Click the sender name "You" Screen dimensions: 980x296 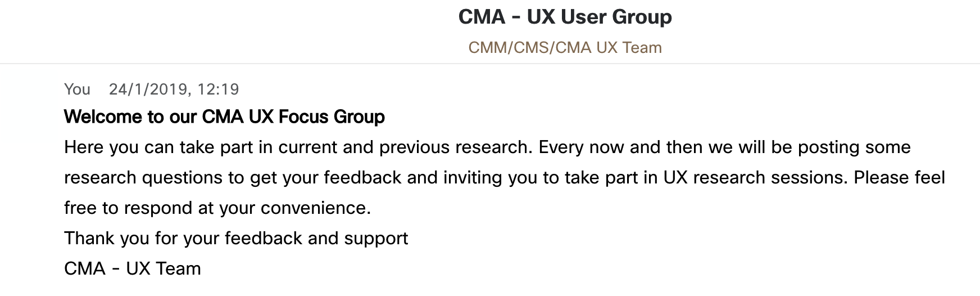77,89
